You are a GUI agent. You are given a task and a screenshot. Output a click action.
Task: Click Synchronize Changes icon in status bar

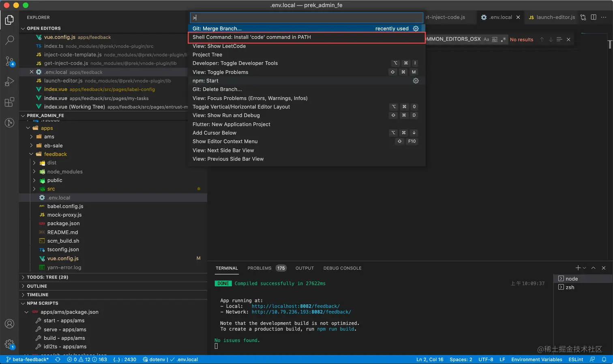(x=58, y=360)
